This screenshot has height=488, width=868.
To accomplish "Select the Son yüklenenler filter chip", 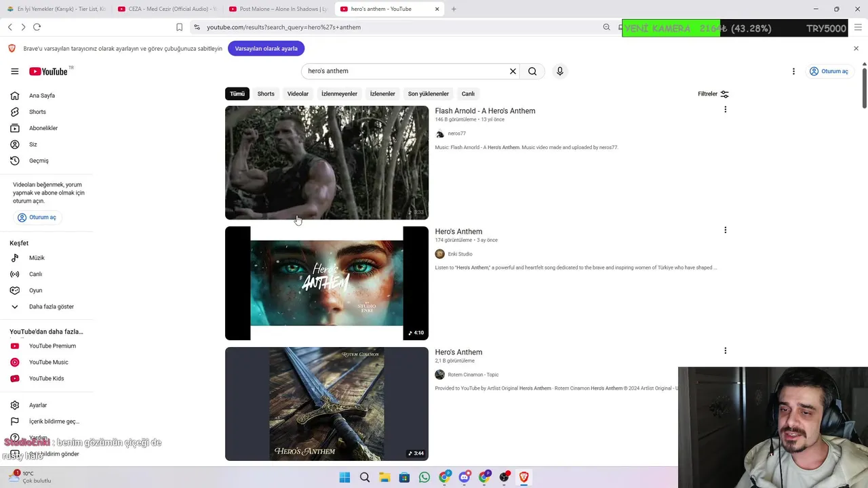I will pyautogui.click(x=428, y=94).
